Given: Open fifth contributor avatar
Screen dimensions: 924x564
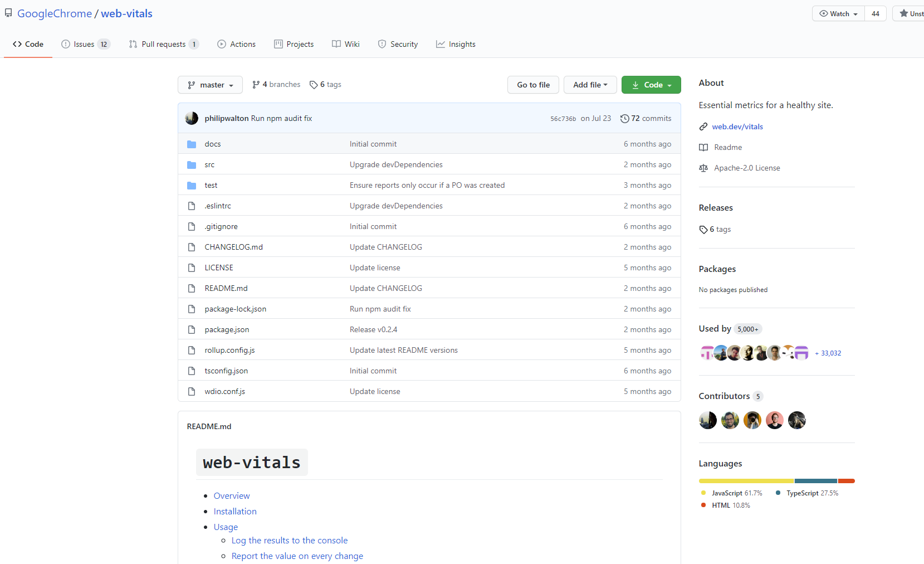Looking at the screenshot, I should coord(797,420).
